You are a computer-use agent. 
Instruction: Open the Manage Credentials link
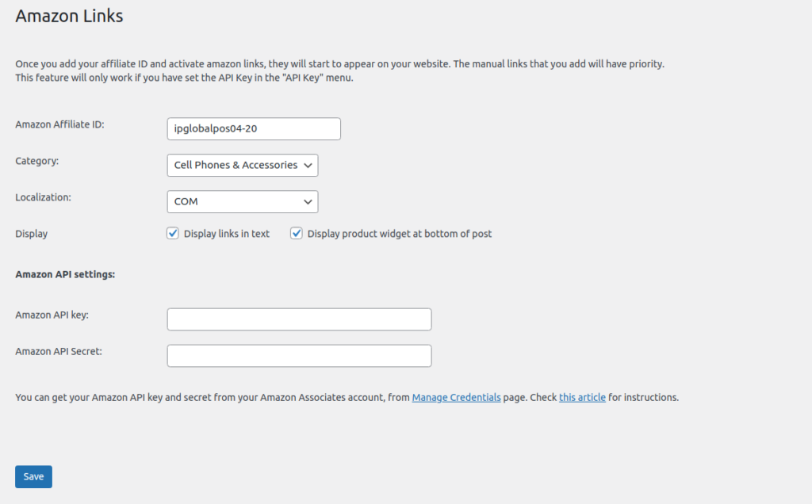point(456,398)
